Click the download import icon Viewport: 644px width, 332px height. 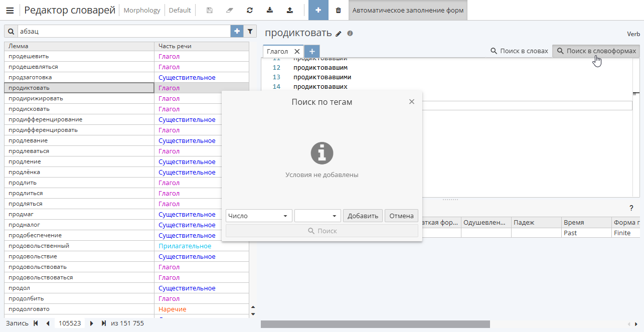[x=270, y=10]
